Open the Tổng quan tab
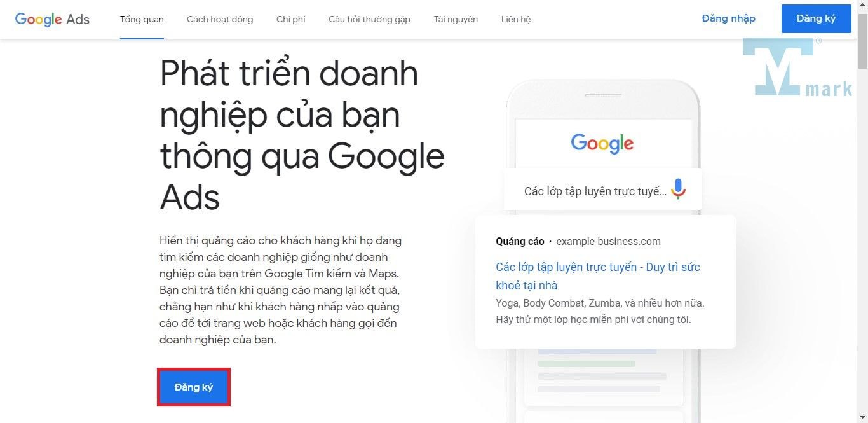The width and height of the screenshot is (868, 423). (x=142, y=19)
